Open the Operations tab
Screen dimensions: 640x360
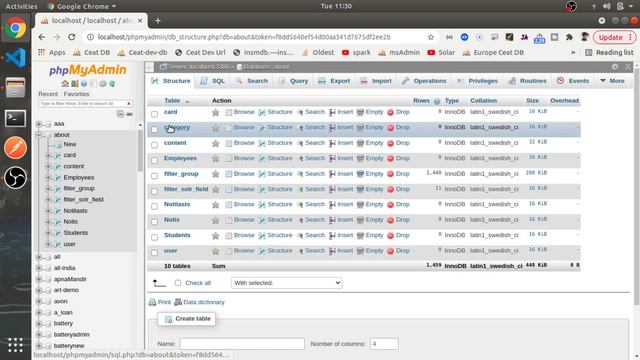pyautogui.click(x=424, y=81)
